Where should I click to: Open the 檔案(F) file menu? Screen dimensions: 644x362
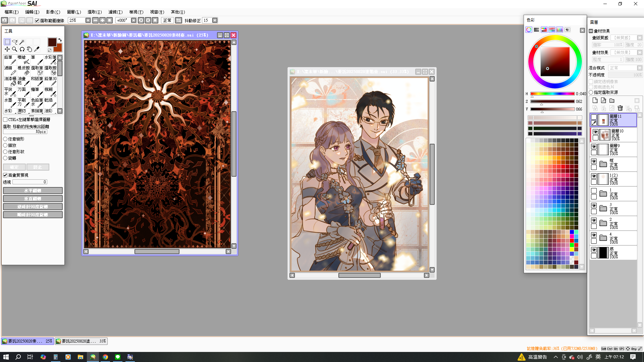click(x=11, y=12)
